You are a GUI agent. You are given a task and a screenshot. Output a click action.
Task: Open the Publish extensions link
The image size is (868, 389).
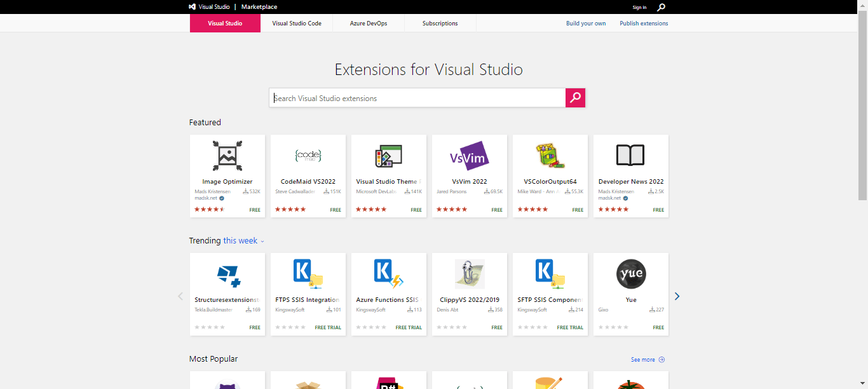click(644, 24)
